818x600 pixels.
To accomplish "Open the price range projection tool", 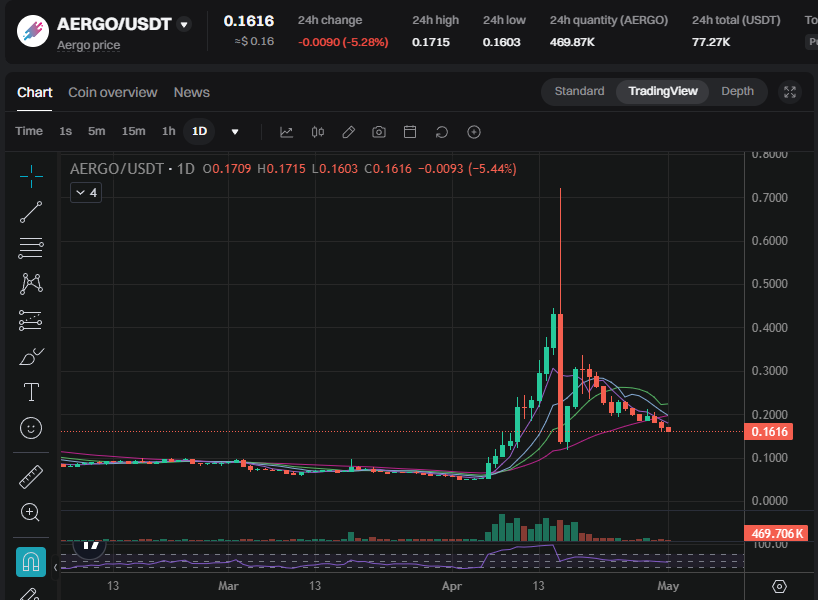I will tap(31, 320).
